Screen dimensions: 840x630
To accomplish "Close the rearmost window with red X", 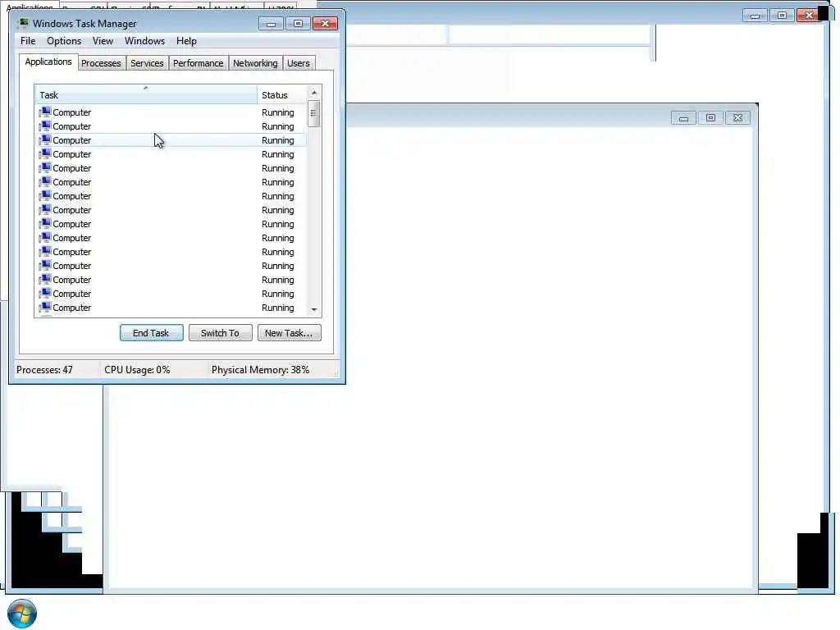I will [808, 16].
